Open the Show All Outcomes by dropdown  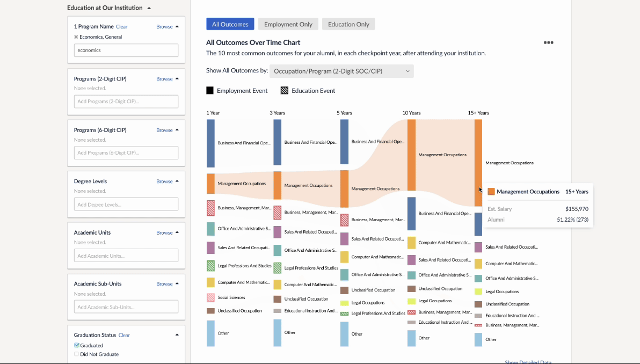coord(341,71)
